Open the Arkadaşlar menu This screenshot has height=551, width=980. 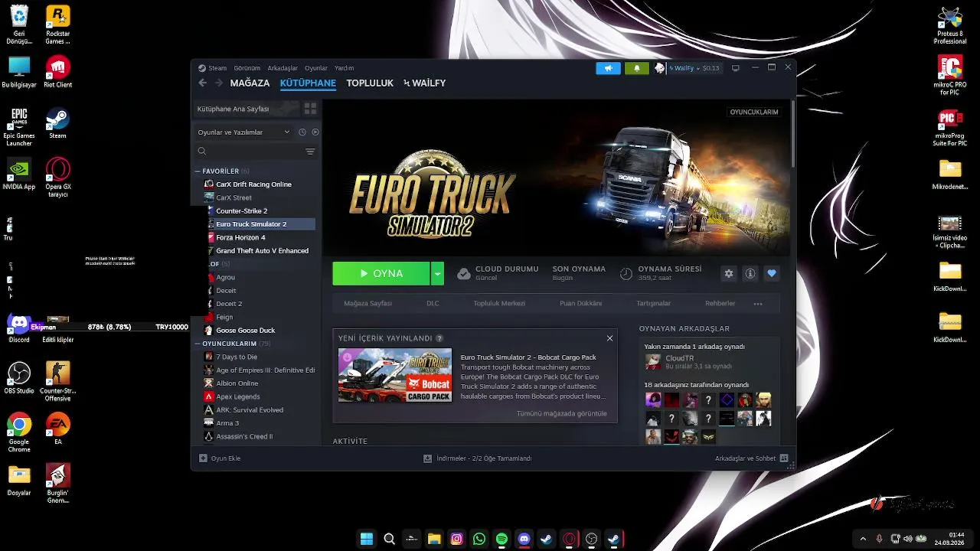pos(283,68)
